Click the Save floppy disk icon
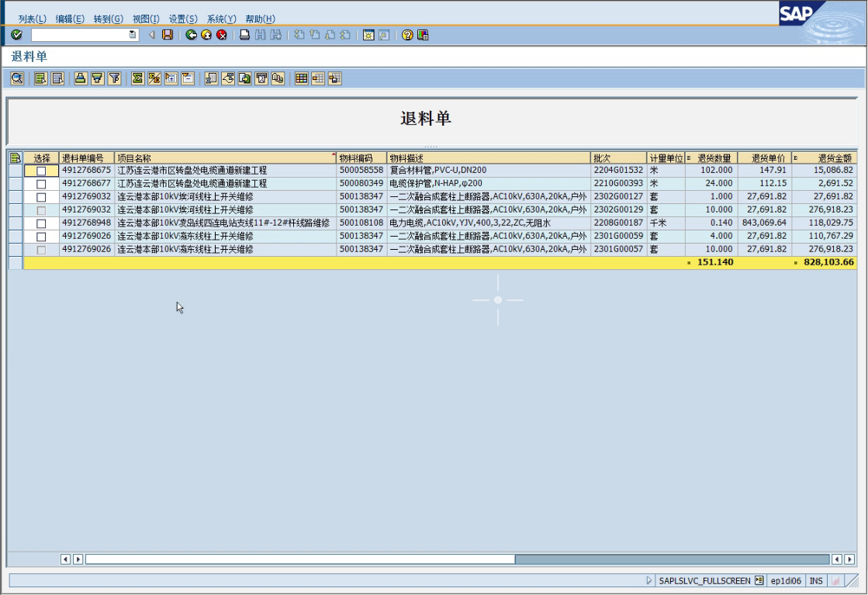 167,35
